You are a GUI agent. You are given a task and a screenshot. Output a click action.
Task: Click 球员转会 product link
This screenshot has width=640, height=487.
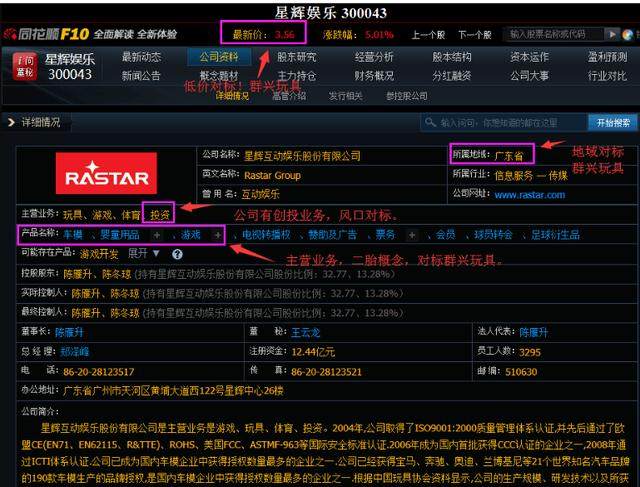(493, 235)
